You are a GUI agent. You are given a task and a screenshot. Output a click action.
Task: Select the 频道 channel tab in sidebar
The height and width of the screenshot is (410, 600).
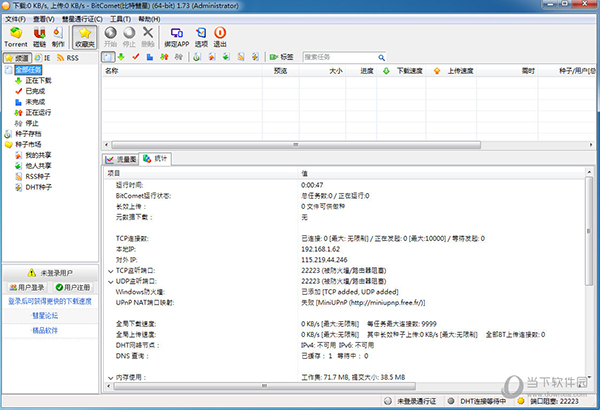pos(17,58)
